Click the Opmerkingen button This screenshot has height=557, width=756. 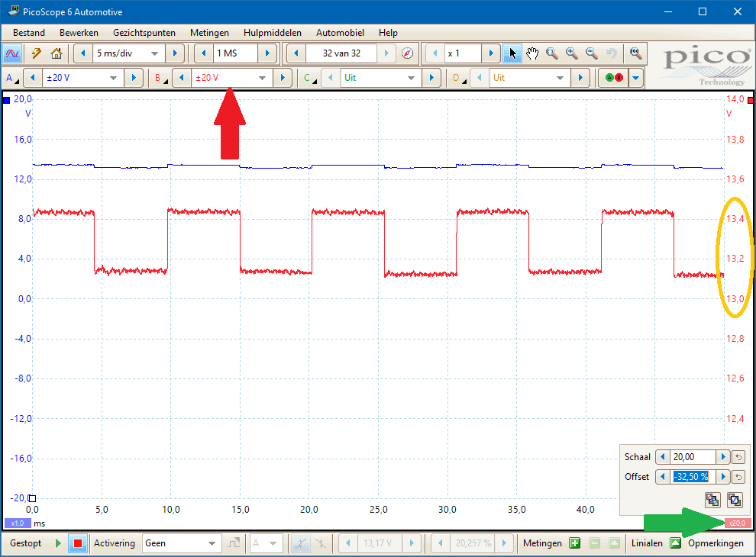[x=716, y=543]
